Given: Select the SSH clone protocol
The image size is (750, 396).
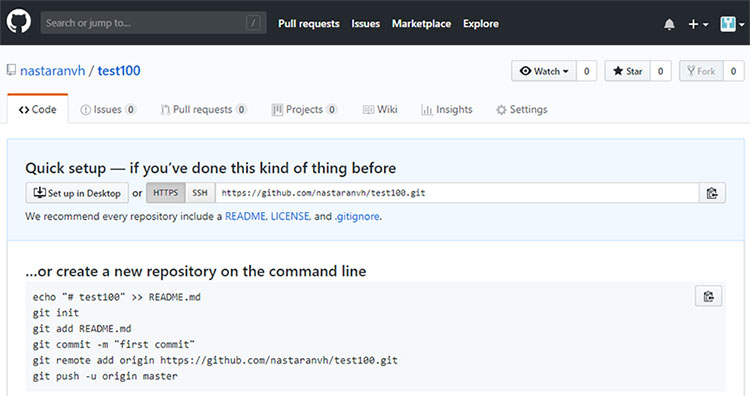Looking at the screenshot, I should [x=200, y=193].
